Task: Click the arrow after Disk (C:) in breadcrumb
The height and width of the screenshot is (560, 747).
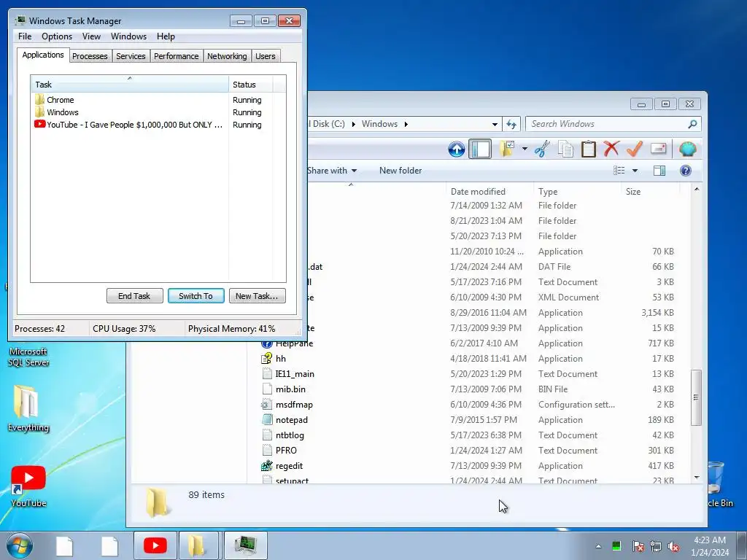Action: [x=354, y=124]
